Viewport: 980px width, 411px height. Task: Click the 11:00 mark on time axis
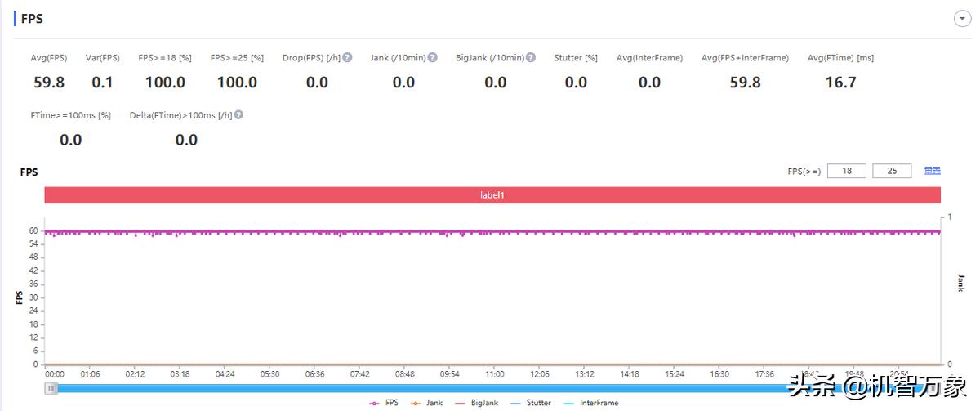coord(494,374)
